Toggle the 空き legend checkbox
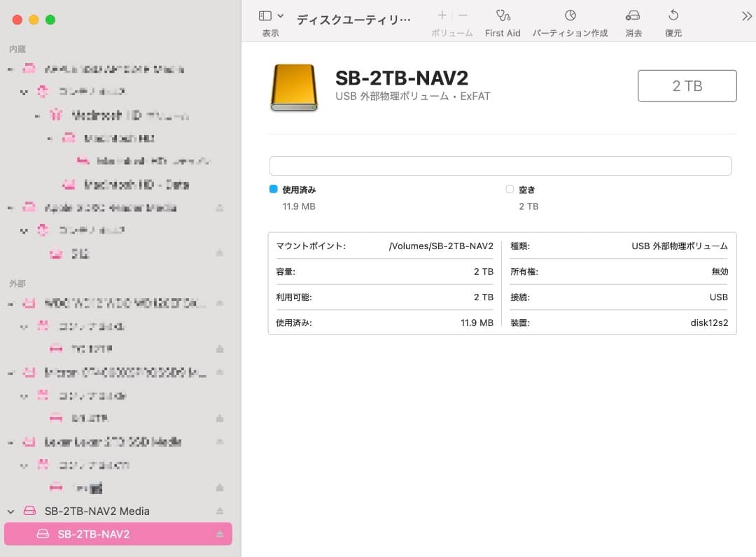The image size is (756, 557). [x=510, y=189]
